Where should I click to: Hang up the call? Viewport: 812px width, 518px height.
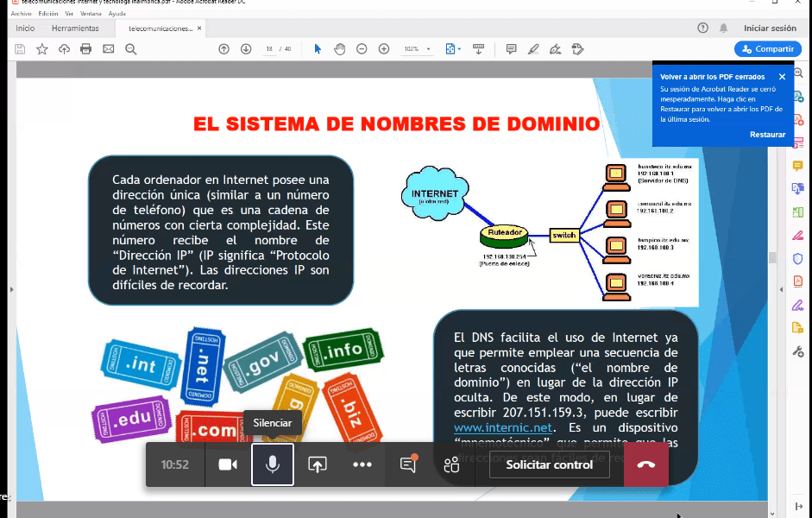645,464
